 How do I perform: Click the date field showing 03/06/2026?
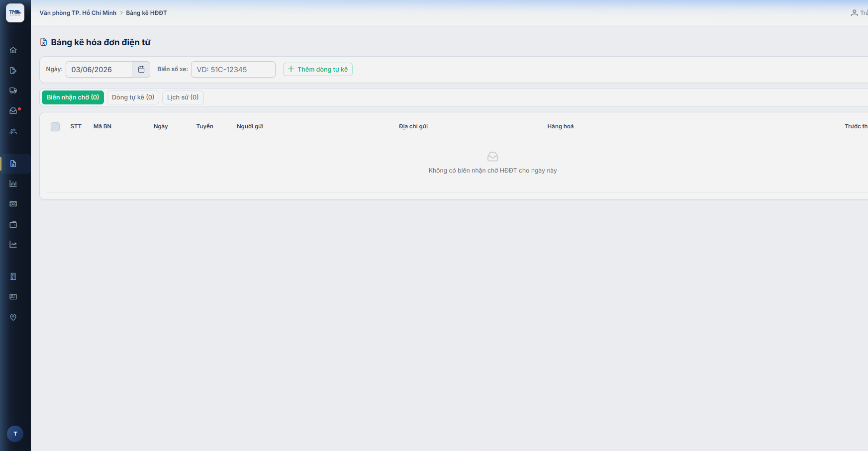[x=99, y=70]
